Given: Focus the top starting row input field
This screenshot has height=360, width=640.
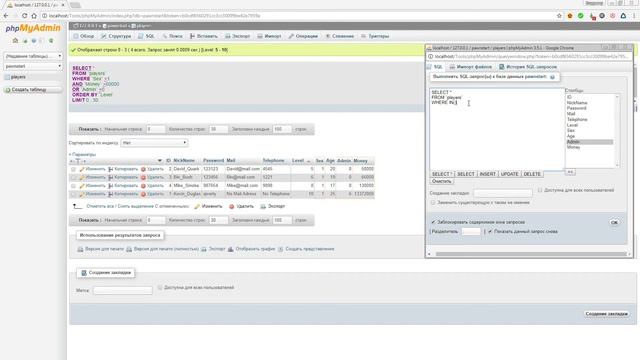Looking at the screenshot, I should click(x=156, y=129).
